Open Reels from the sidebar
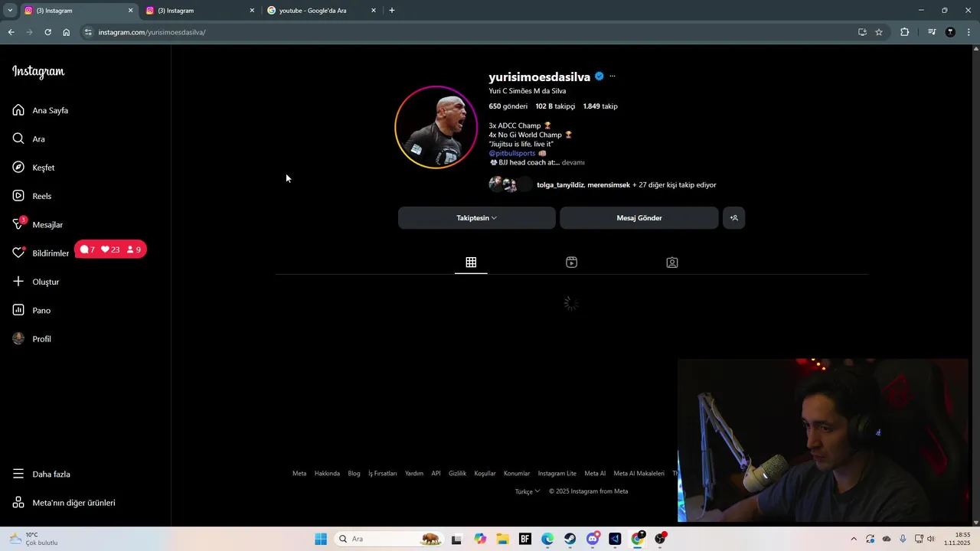Viewport: 980px width, 551px height. (x=32, y=196)
